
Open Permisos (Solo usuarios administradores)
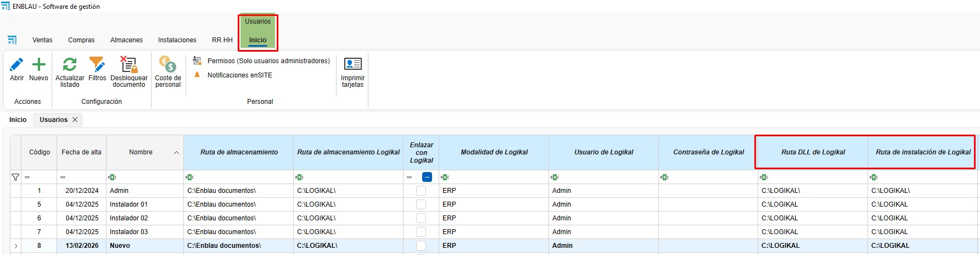pyautogui.click(x=268, y=61)
